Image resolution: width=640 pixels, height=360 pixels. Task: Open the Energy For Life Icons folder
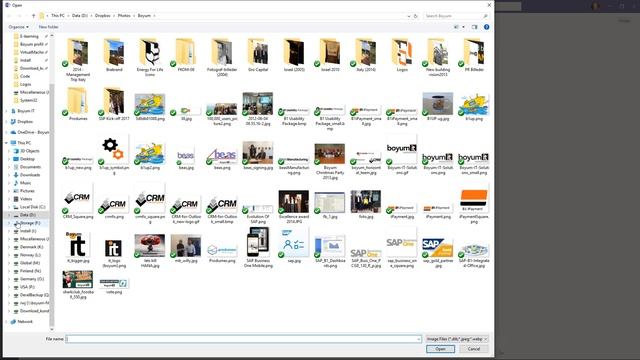click(x=150, y=58)
